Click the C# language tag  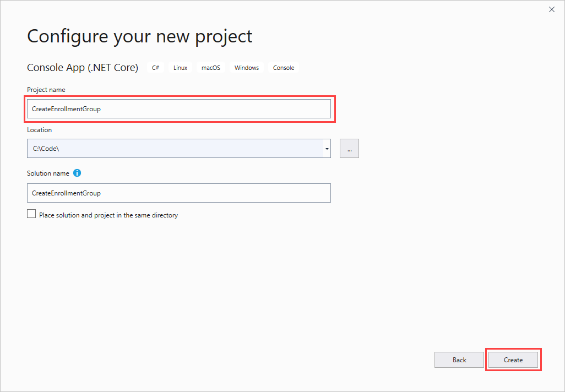(156, 68)
